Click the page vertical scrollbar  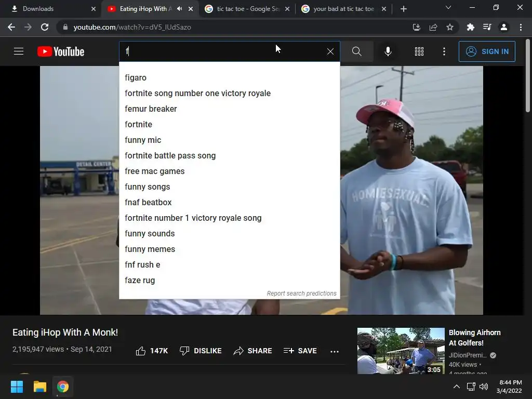(x=528, y=76)
